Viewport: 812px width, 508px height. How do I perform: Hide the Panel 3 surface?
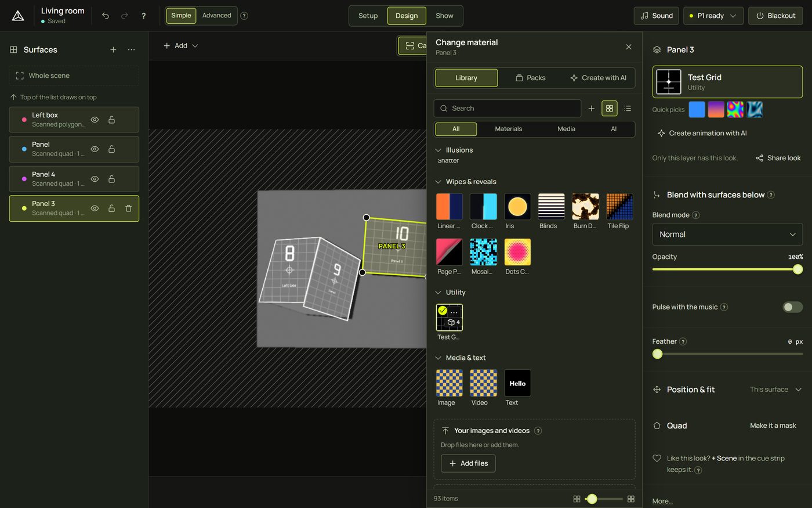(95, 208)
